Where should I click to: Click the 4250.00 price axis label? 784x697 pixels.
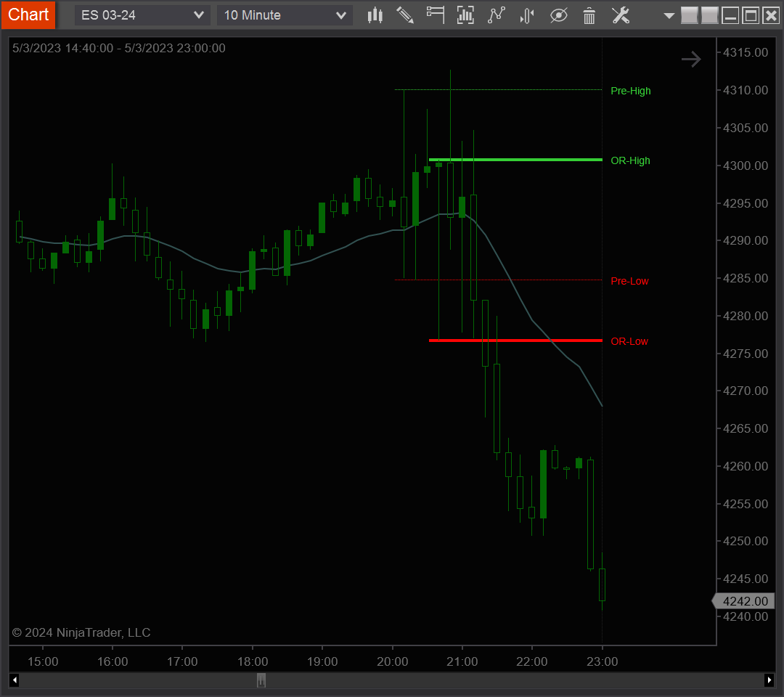745,541
